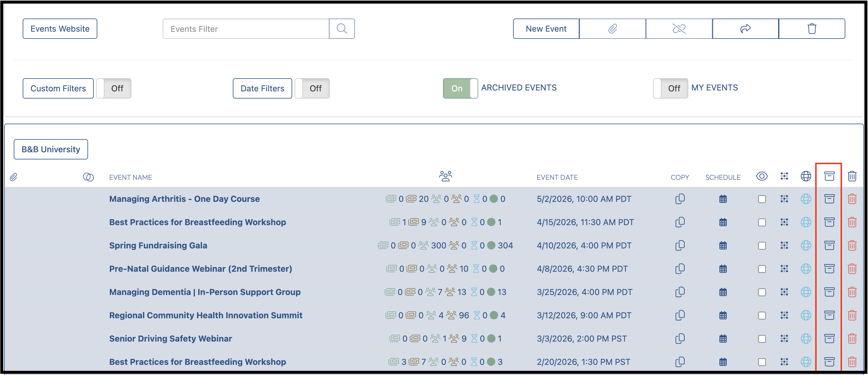Click the ARCHIVED EVENTS label
868x375 pixels.
pos(518,87)
